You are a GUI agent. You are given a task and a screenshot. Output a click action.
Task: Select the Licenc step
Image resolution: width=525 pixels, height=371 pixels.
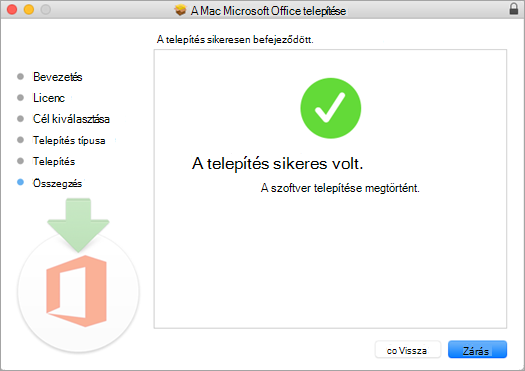(x=49, y=98)
